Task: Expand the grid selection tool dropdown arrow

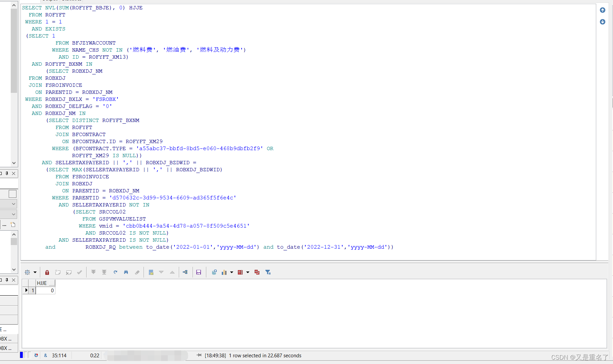Action: 35,272
